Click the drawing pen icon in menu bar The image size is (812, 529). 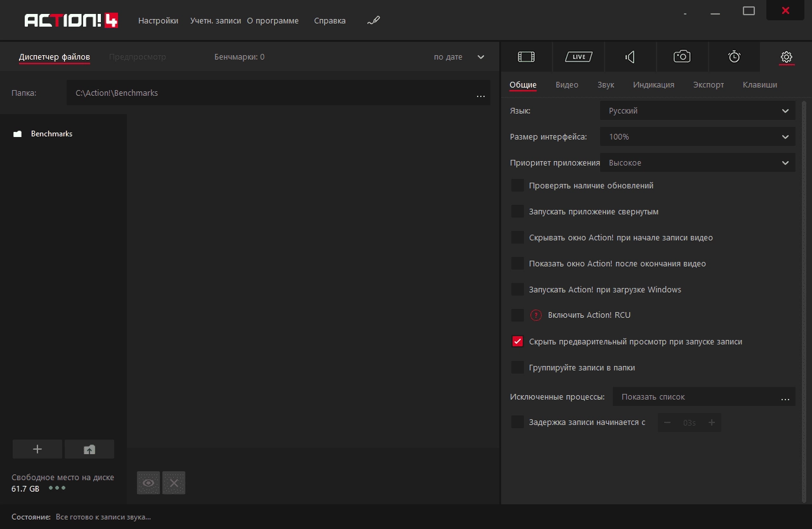pyautogui.click(x=373, y=20)
